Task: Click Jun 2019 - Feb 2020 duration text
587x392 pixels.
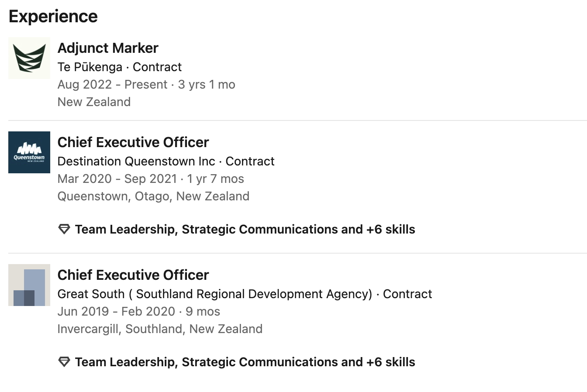Action: coord(138,312)
